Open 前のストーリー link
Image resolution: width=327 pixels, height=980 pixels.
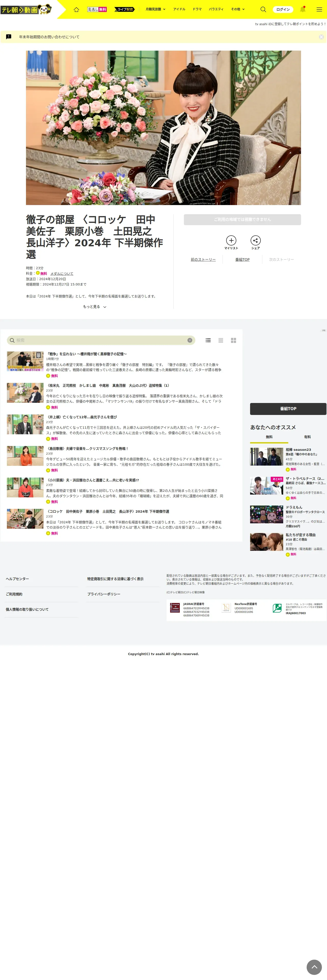click(203, 260)
